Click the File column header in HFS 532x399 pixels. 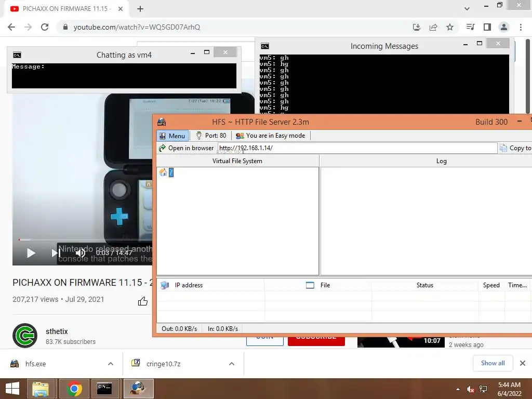(318, 285)
